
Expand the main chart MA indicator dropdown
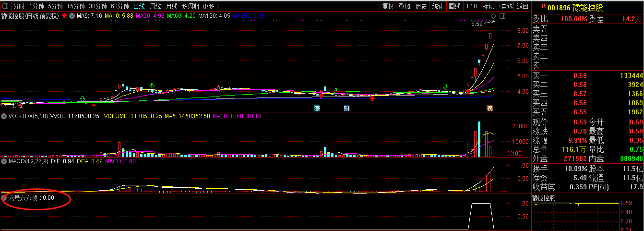pyautogui.click(x=72, y=16)
